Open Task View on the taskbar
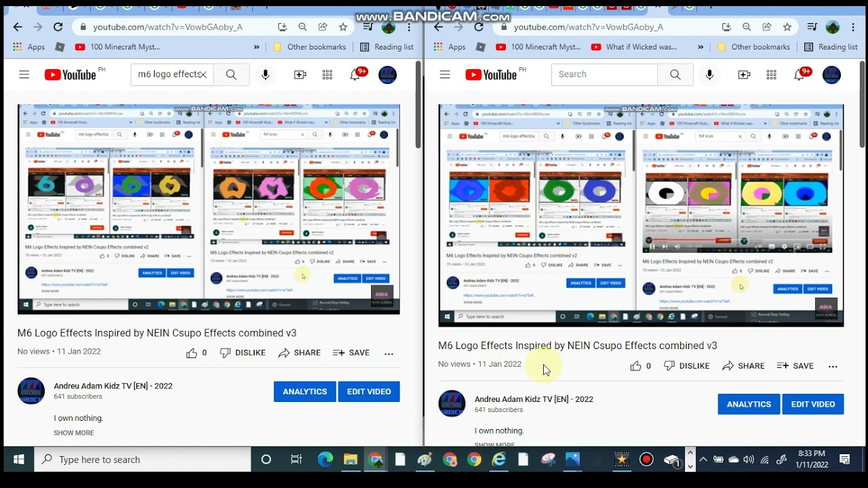868x488 pixels. tap(296, 460)
